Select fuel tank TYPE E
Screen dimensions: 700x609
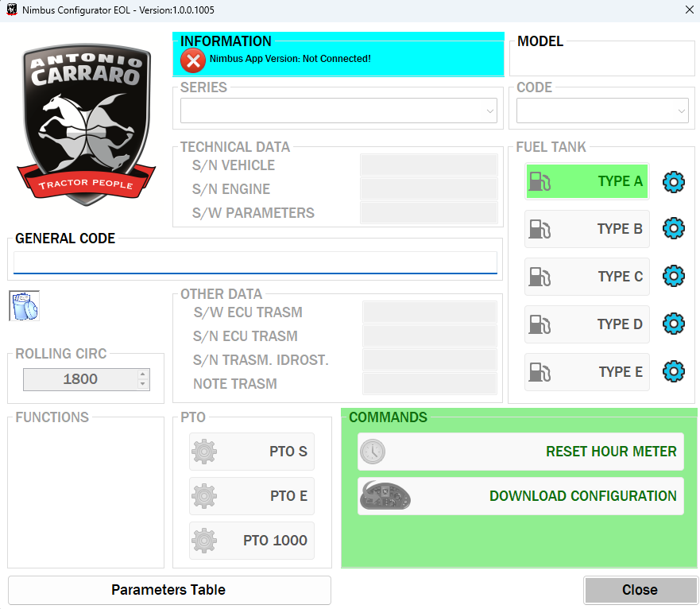pyautogui.click(x=586, y=372)
